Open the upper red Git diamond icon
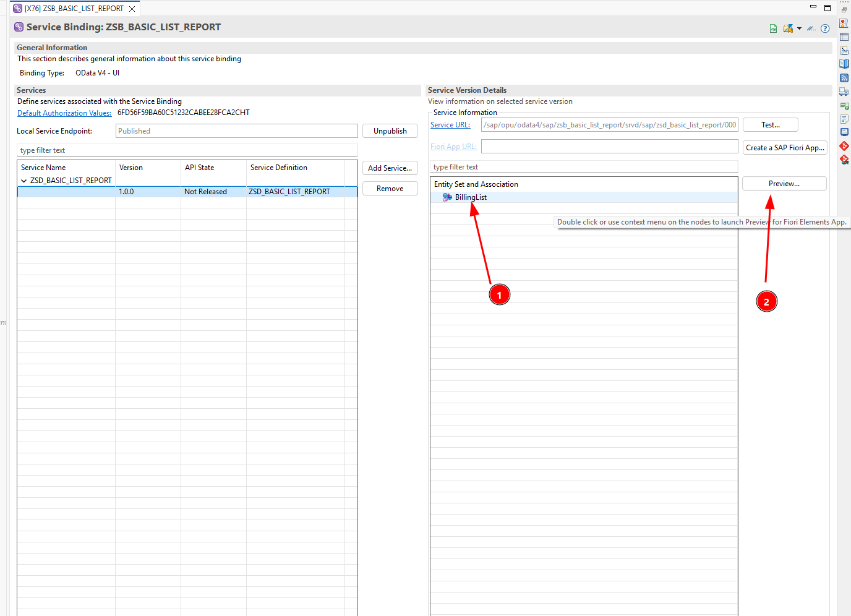This screenshot has width=851, height=616. (844, 146)
